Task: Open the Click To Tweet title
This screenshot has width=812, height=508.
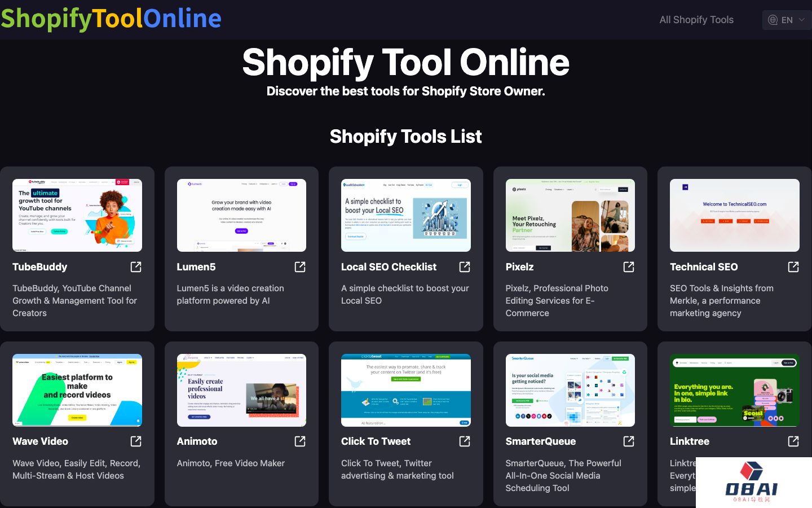Action: point(376,441)
